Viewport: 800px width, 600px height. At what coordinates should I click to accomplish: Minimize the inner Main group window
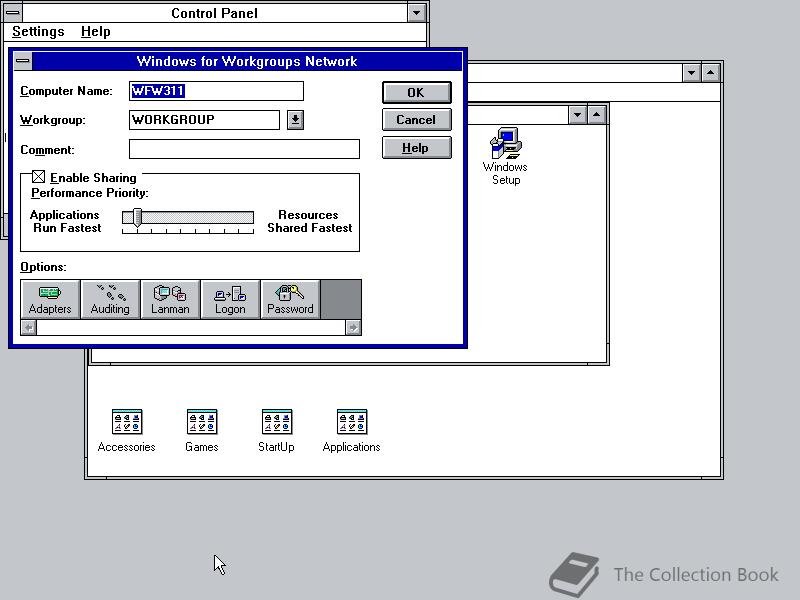tap(577, 115)
